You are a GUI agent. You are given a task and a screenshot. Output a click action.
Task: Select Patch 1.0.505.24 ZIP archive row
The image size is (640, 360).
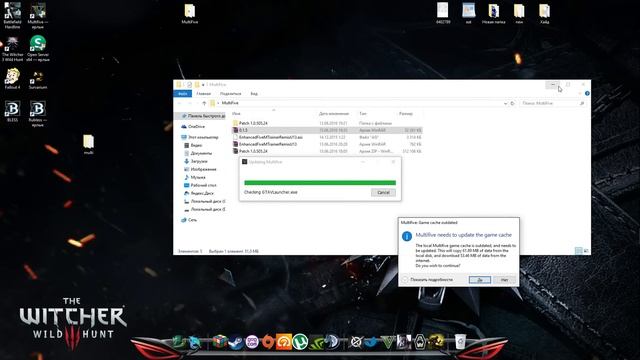click(x=327, y=151)
